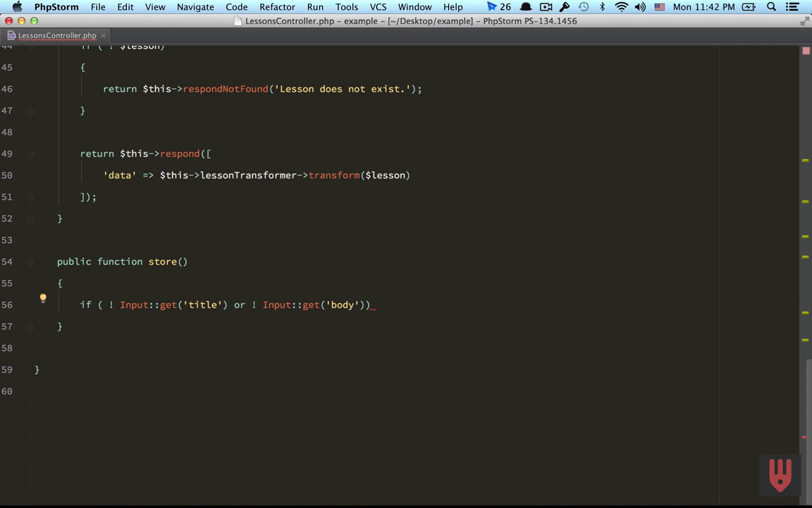Open the File menu
This screenshot has height=508, width=812.
point(98,7)
